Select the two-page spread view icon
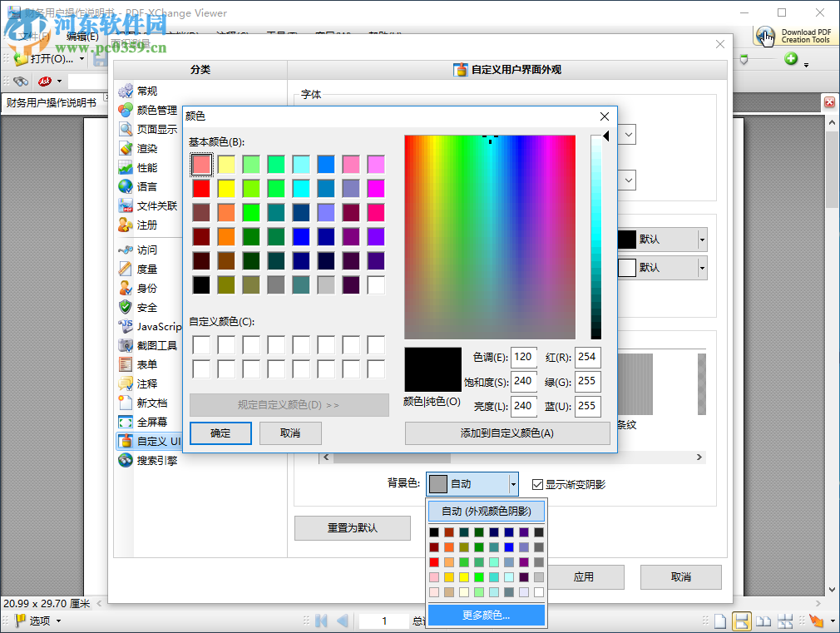Image resolution: width=840 pixels, height=633 pixels. 763,621
